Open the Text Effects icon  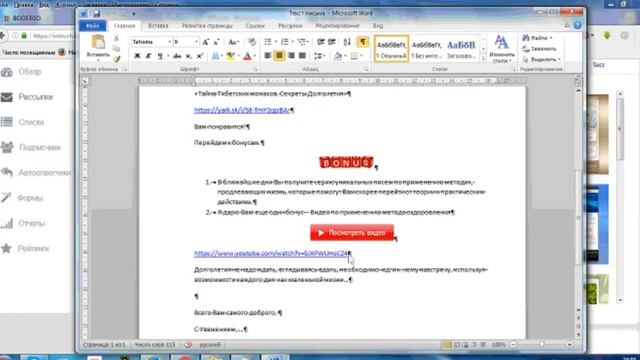(x=216, y=56)
